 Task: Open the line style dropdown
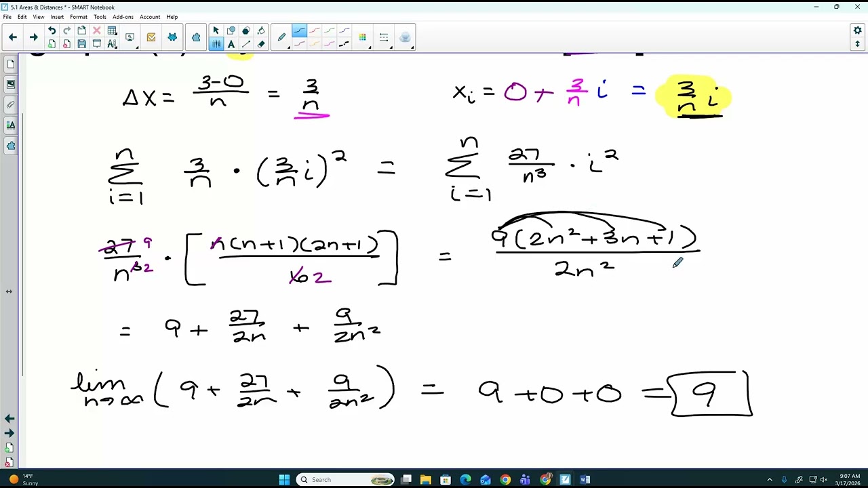[384, 37]
